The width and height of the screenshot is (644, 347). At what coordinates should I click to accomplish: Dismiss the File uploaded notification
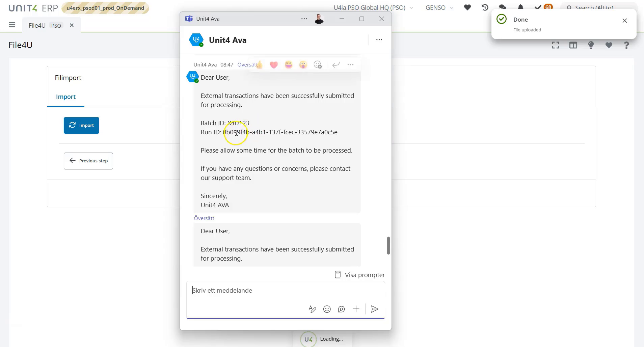[624, 21]
